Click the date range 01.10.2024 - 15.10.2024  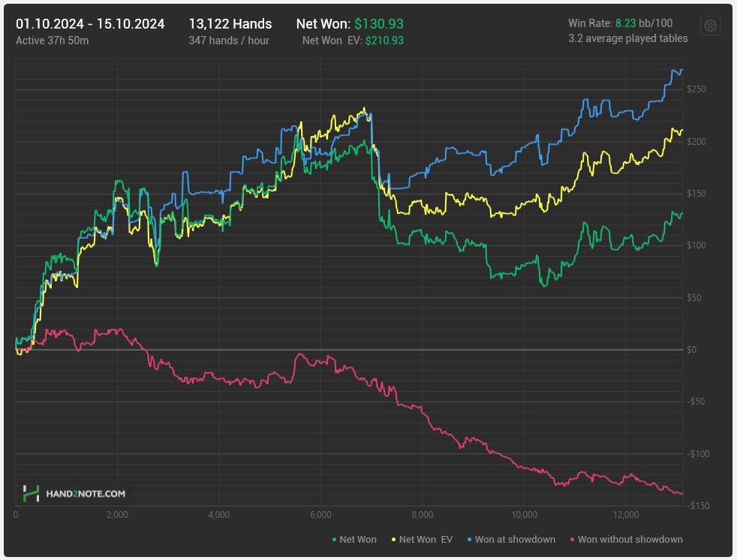click(90, 24)
